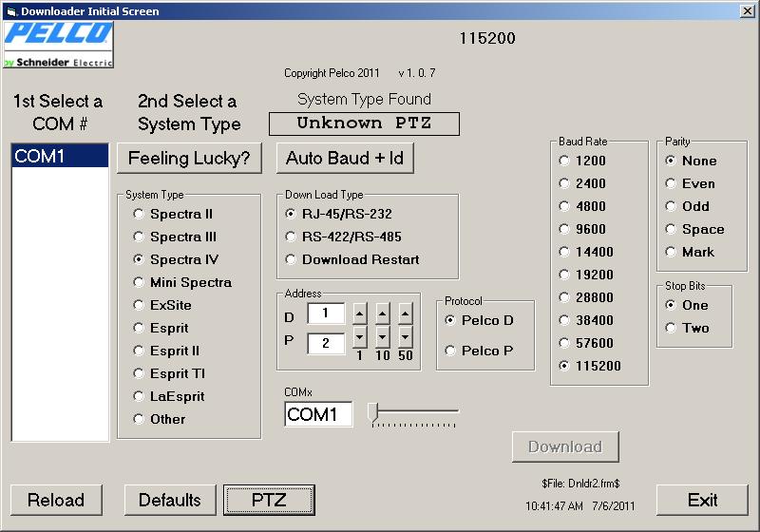Viewport: 760px width, 532px height.
Task: Set baud rate to 38400
Action: tap(586, 320)
